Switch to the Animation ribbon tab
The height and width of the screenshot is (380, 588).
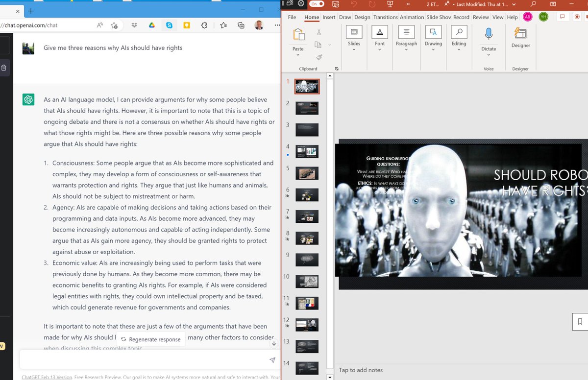click(x=412, y=17)
